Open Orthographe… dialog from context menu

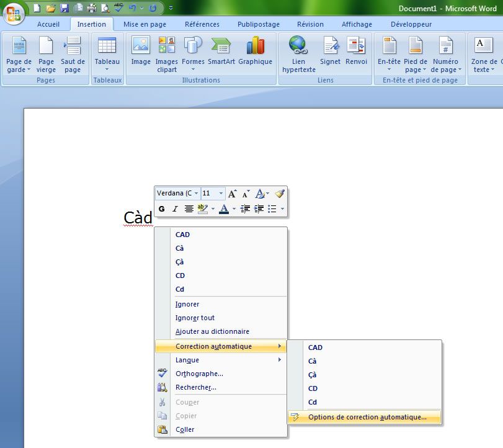click(221, 374)
